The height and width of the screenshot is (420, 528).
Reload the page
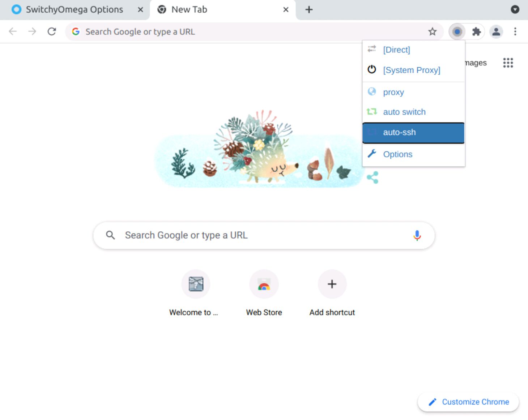coord(52,31)
